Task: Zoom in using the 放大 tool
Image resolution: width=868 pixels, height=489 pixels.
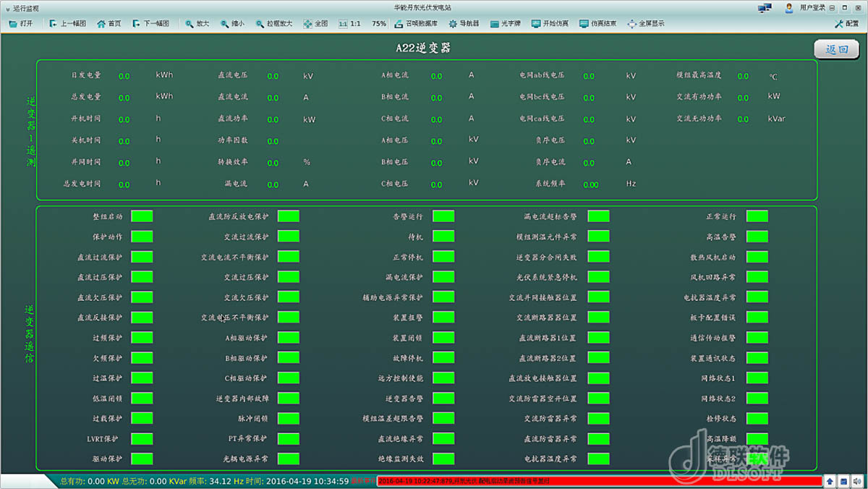Action: [197, 23]
